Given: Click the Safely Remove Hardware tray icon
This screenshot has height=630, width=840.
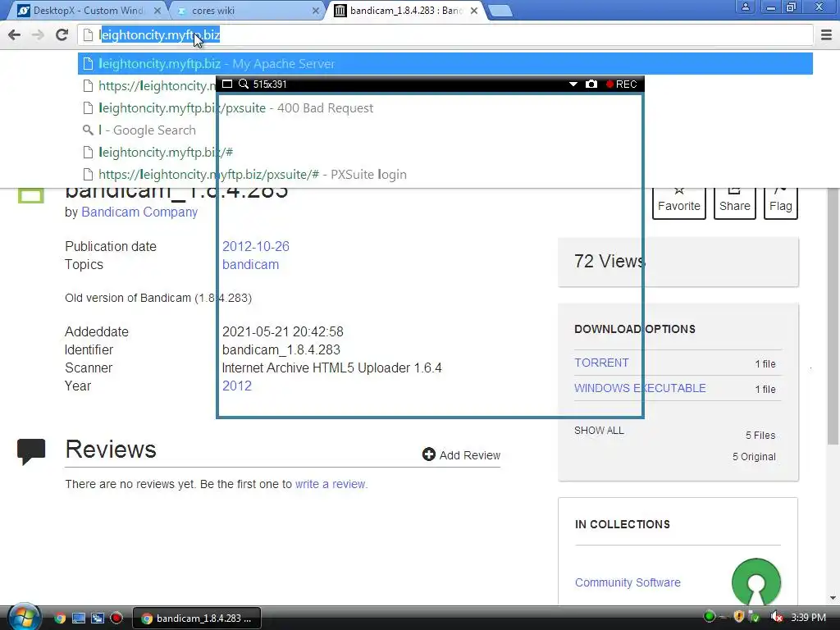Looking at the screenshot, I should (x=754, y=617).
